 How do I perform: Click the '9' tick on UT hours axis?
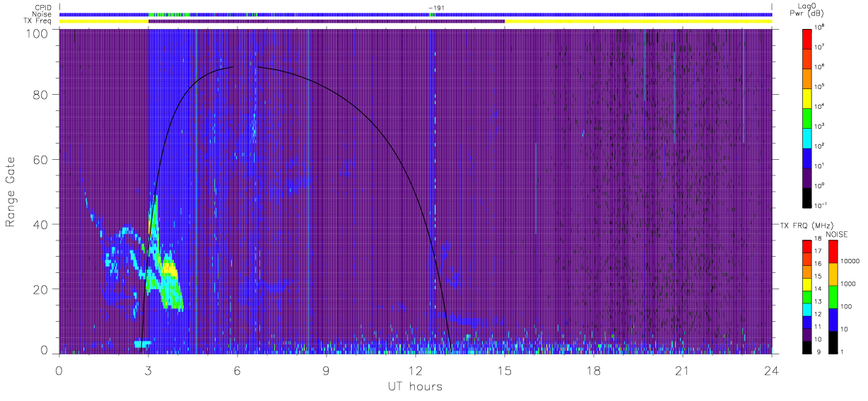pos(327,370)
